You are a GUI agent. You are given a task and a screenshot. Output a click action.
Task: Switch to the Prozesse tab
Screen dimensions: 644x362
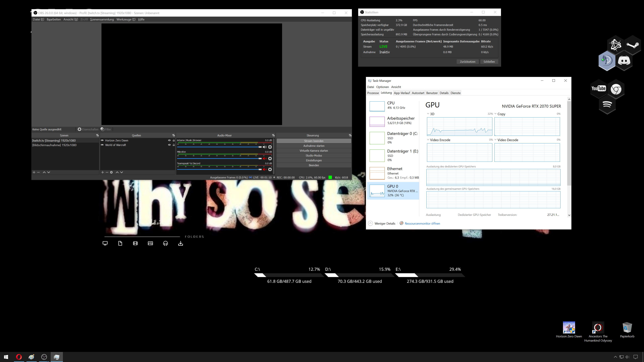tap(373, 93)
